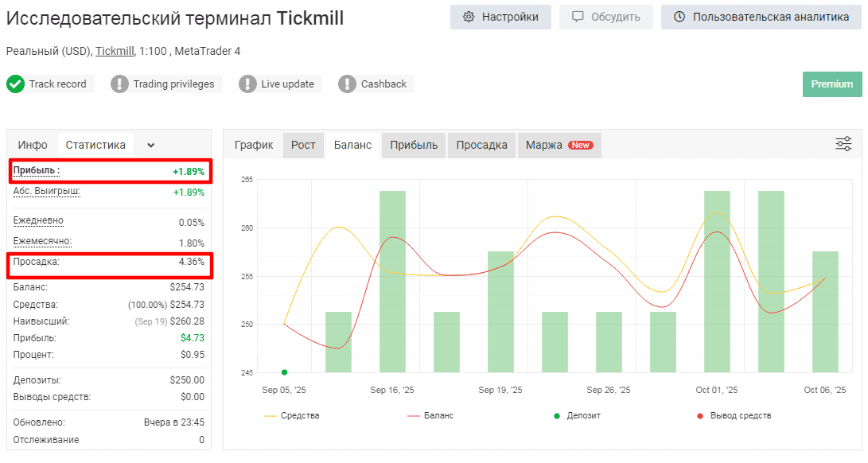Image resolution: width=868 pixels, height=463 pixels.
Task: Click the Отслеживание value 0
Action: coord(201,440)
